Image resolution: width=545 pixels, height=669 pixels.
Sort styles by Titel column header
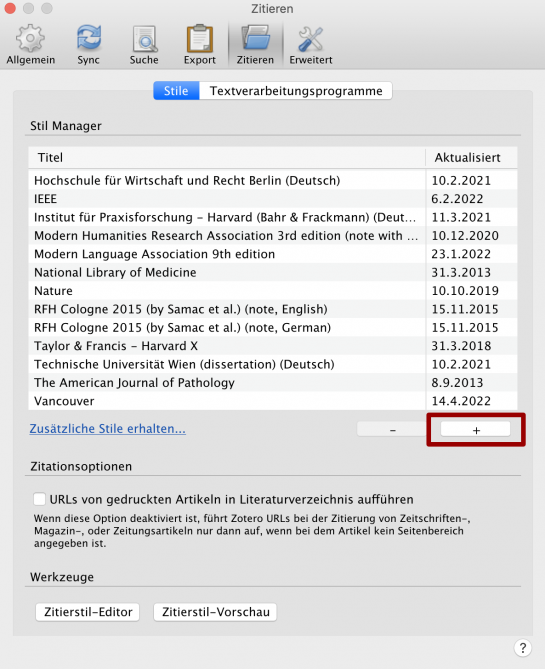pyautogui.click(x=227, y=158)
